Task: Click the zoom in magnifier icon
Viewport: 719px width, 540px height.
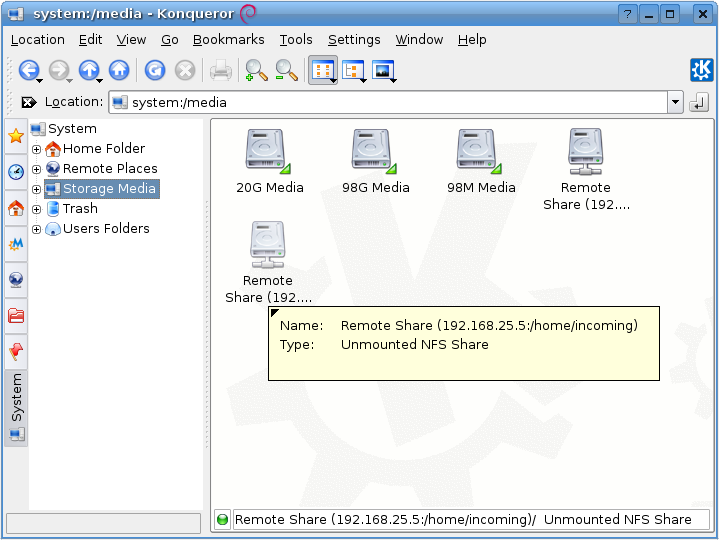Action: coord(256,70)
